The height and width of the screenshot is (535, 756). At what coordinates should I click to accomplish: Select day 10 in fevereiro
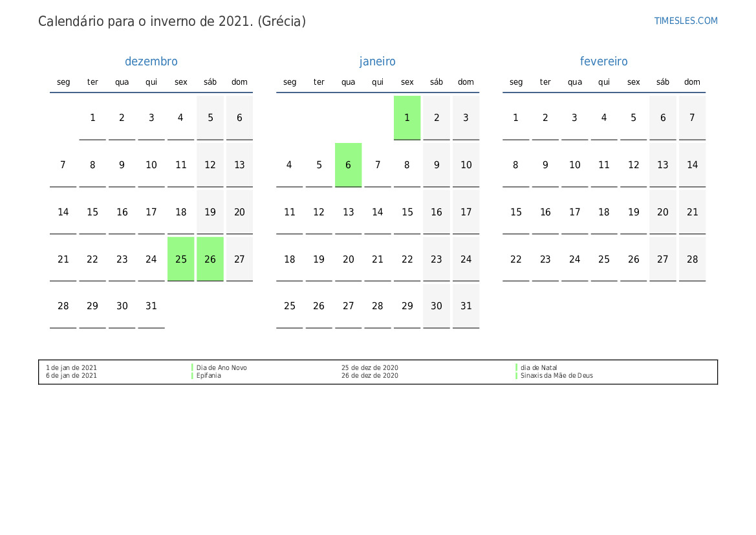[x=575, y=165]
